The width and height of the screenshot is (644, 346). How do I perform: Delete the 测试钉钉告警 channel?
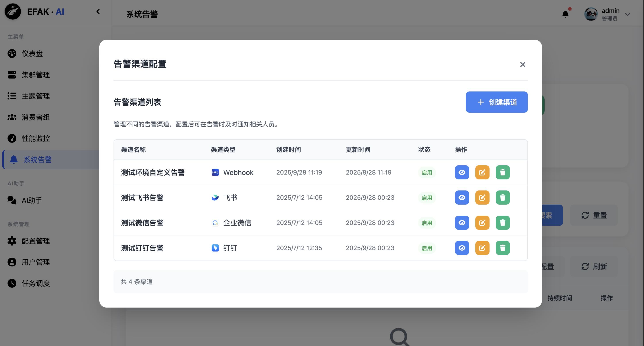coord(503,248)
